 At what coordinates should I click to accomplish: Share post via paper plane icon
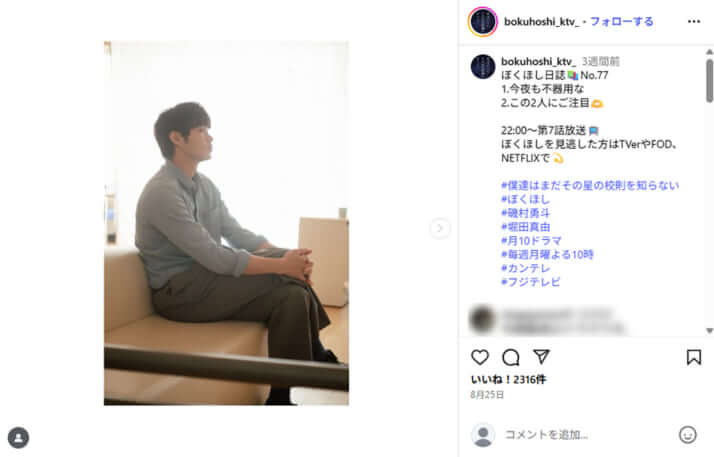tap(541, 357)
